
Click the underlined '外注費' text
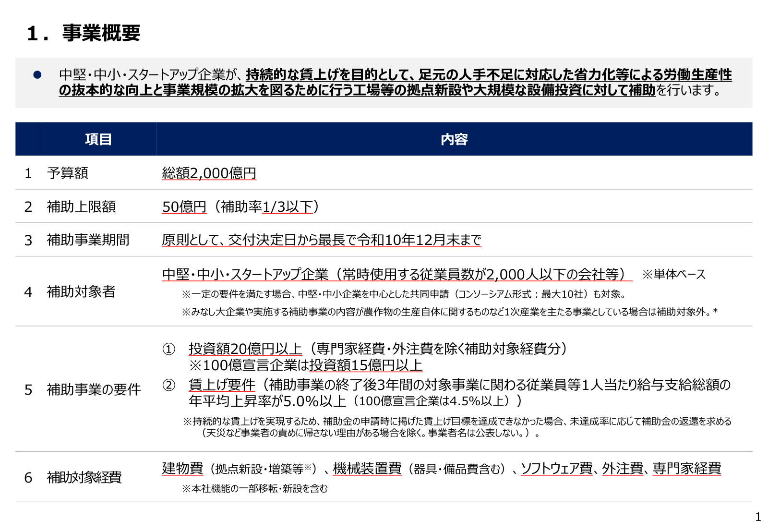[x=623, y=468]
